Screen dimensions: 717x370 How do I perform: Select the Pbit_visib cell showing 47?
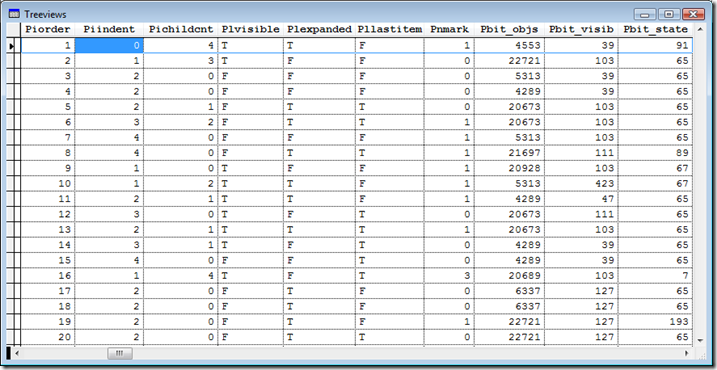coord(581,199)
